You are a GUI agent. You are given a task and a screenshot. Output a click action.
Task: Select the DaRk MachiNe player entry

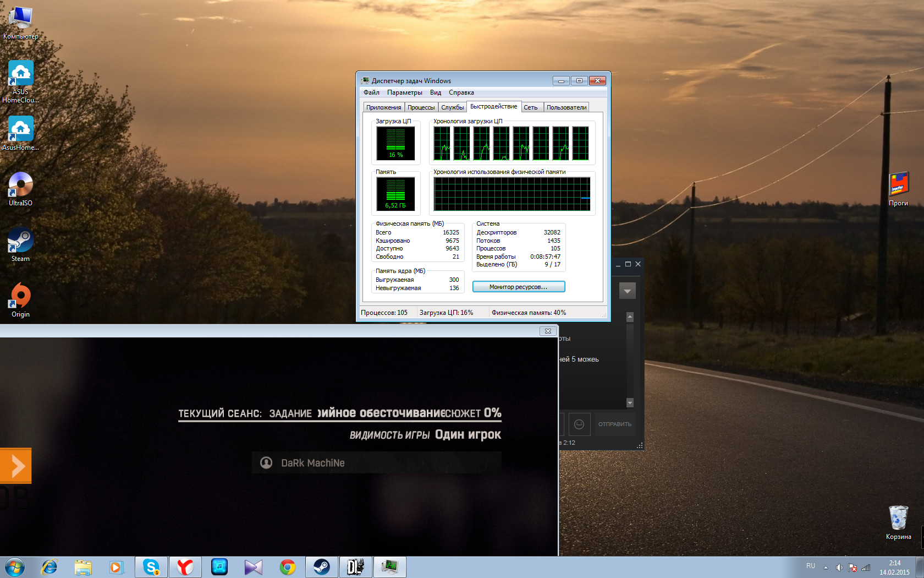pos(377,463)
